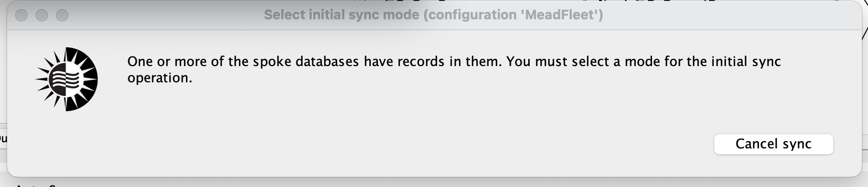This screenshot has height=187, width=868.
Task: Click the third (zoom) window control button
Action: pos(62,15)
